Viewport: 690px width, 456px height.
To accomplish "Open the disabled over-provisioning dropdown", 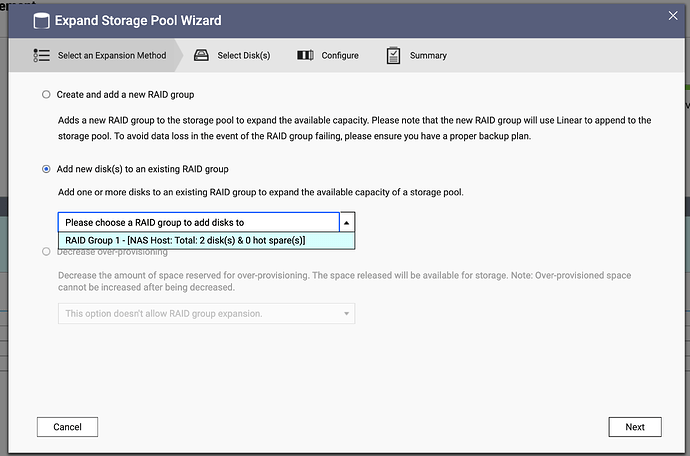I will coord(206,314).
